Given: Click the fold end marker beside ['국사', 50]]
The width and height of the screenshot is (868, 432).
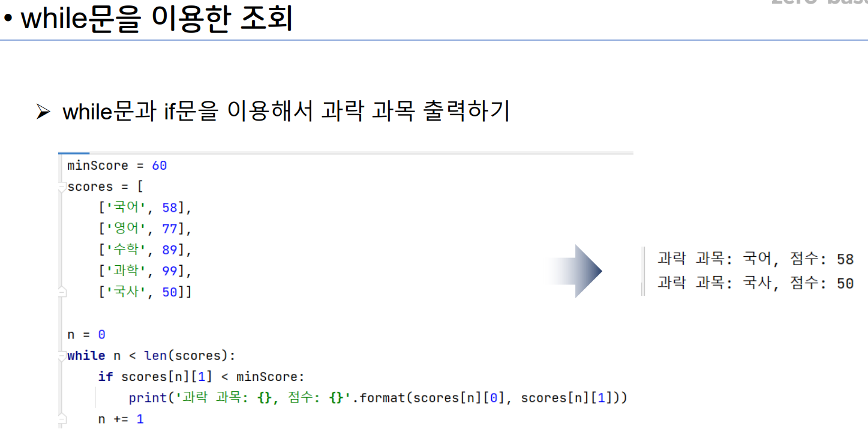Looking at the screenshot, I should (x=62, y=292).
